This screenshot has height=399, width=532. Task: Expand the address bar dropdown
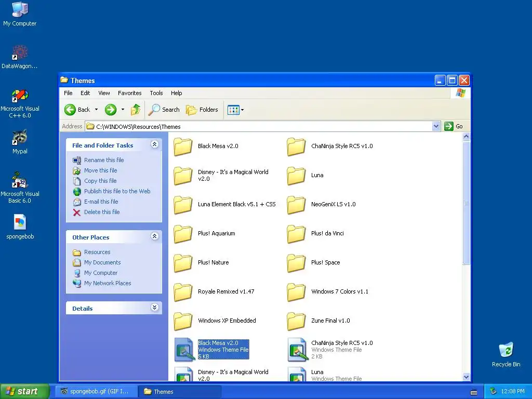pyautogui.click(x=436, y=126)
